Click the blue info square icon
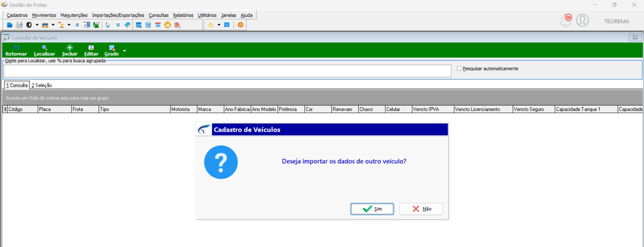 click(227, 25)
